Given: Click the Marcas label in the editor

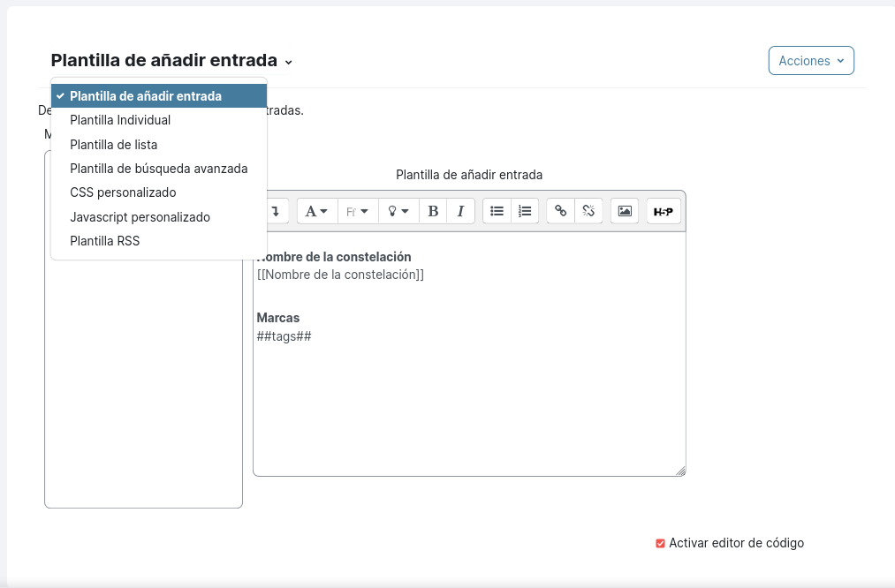Looking at the screenshot, I should [278, 318].
